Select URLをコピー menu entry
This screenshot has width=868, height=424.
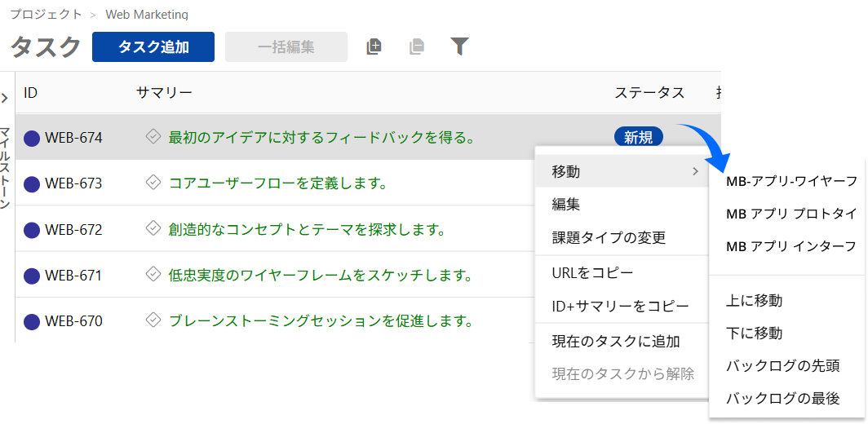[x=592, y=272]
